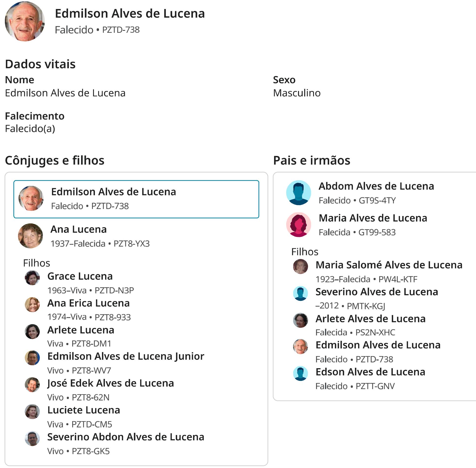Click Ana Lucena's portrait thumbnail
476x468 pixels.
31,236
